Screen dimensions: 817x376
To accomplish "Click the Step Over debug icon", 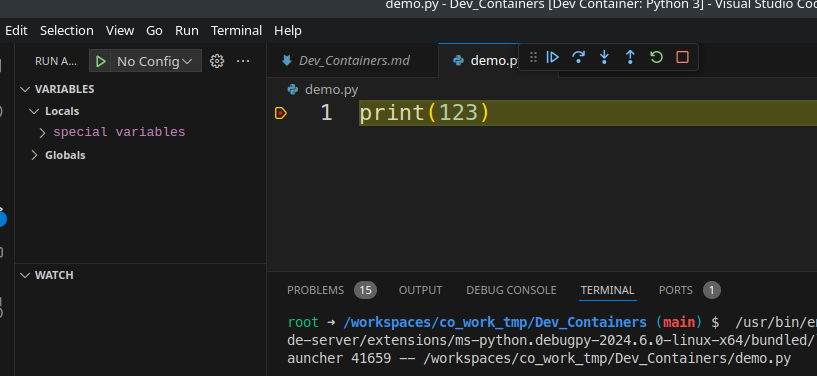I will [578, 57].
